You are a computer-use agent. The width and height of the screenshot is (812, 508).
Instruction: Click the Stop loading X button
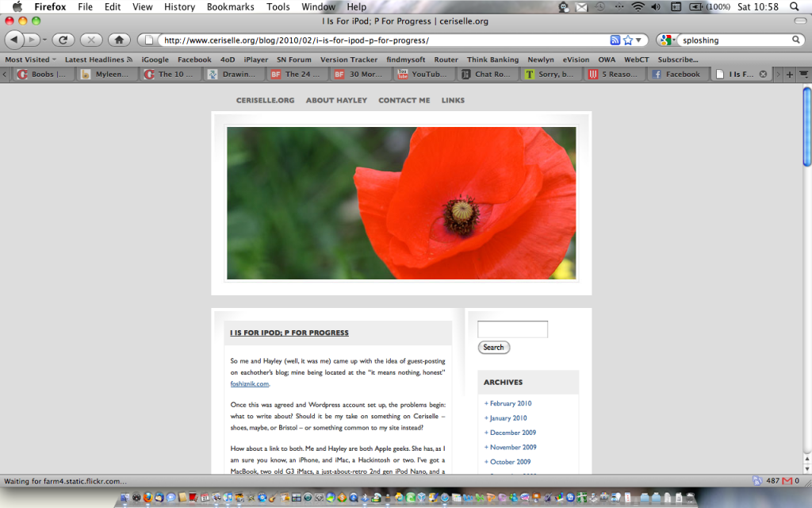91,40
